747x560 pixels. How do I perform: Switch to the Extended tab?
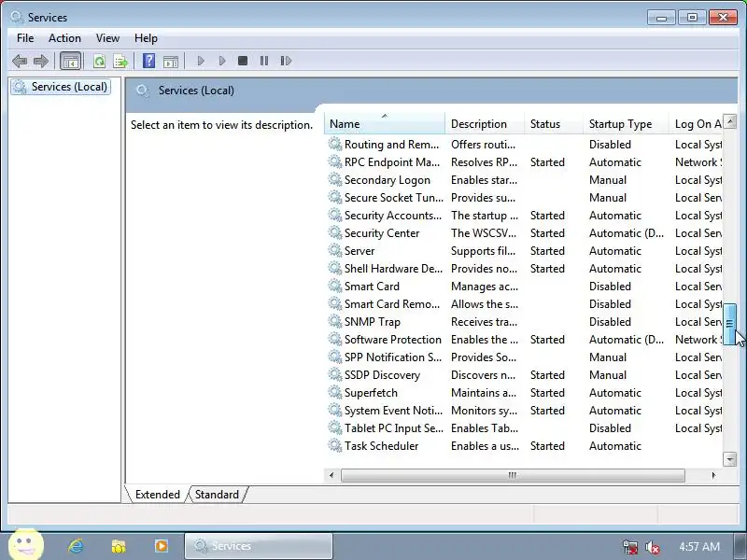pyautogui.click(x=157, y=495)
